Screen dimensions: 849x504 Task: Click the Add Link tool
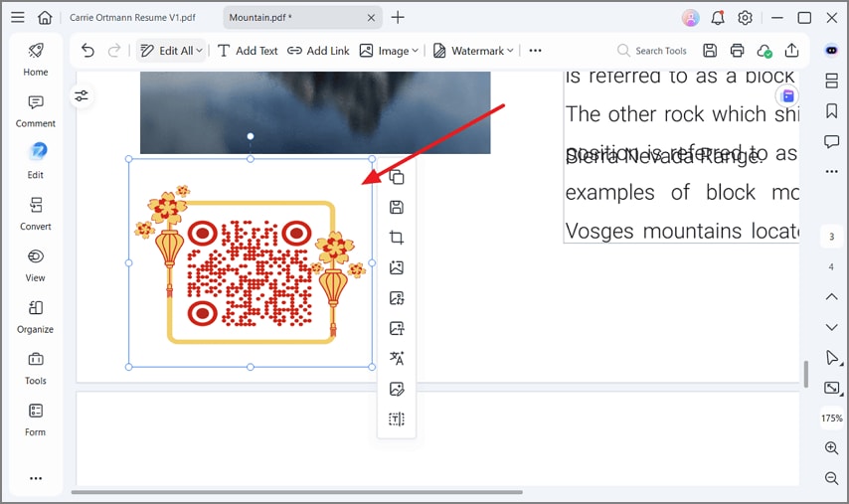coord(318,51)
